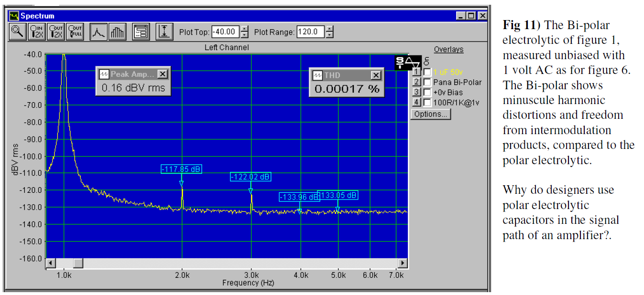
Task: Click the Overlays heading label
Action: click(x=448, y=50)
